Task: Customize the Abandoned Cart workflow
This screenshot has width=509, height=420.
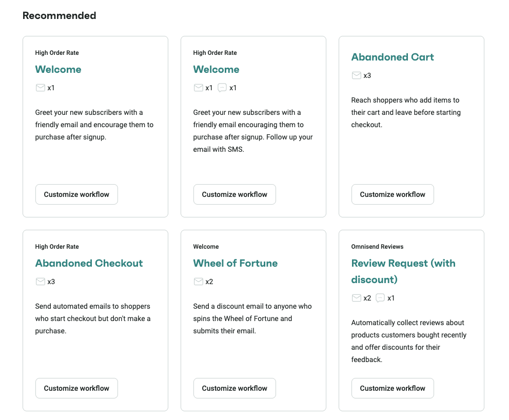Action: pyautogui.click(x=393, y=194)
